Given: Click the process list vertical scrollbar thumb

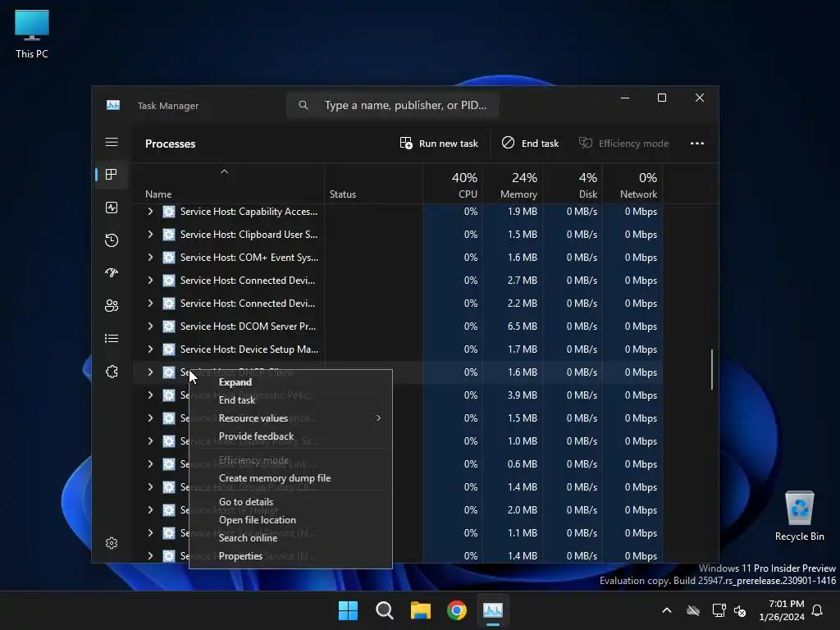Looking at the screenshot, I should 712,370.
